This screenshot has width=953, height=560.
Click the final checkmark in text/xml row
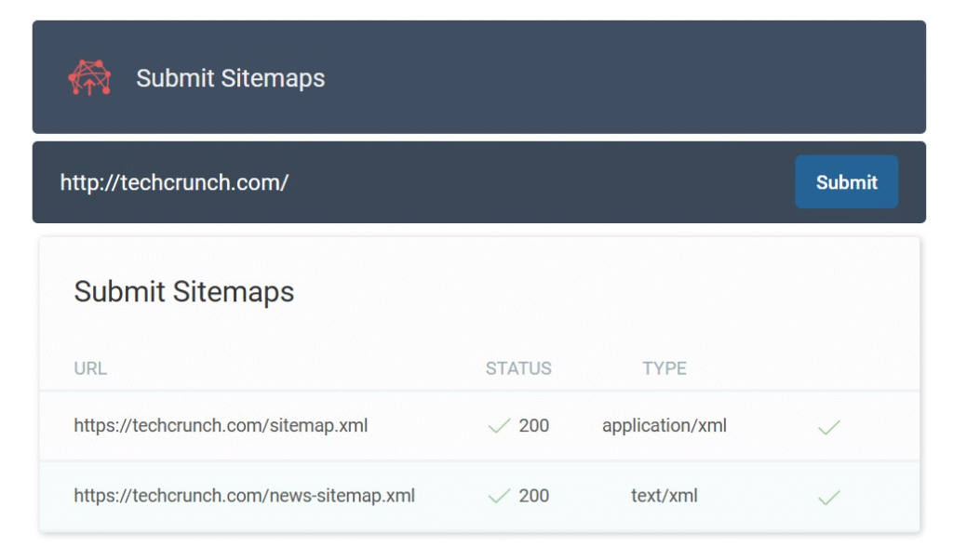coord(829,498)
